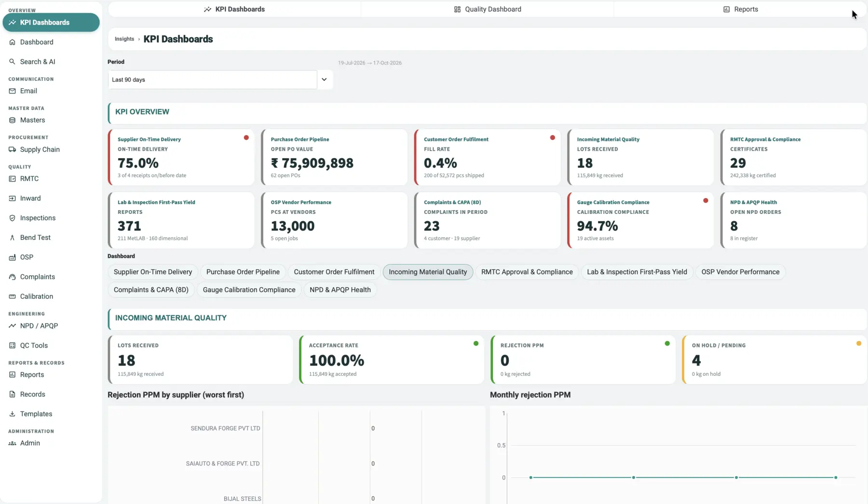Select NPD & APQP Health chip
The image size is (868, 504).
pyautogui.click(x=340, y=290)
